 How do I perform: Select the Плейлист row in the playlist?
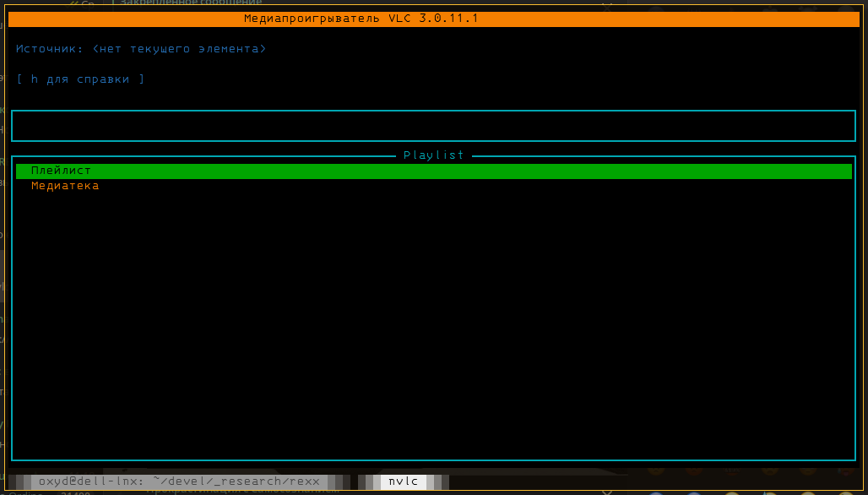(x=433, y=171)
